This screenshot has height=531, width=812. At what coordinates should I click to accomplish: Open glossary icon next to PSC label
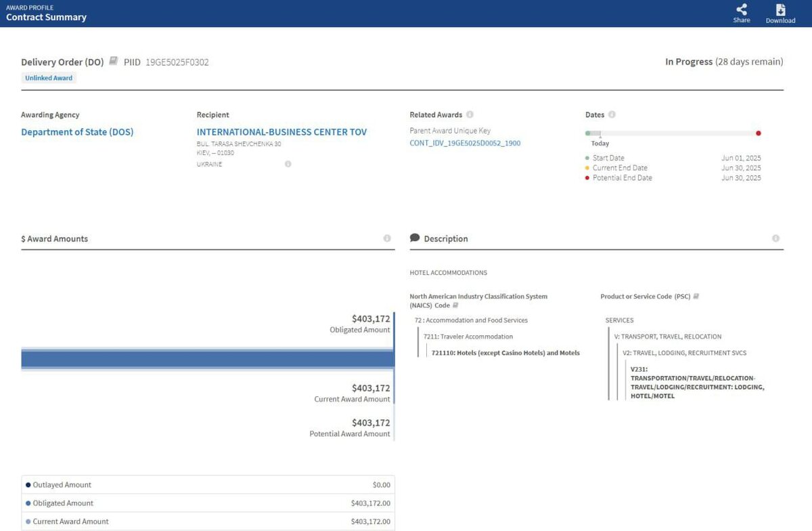pos(696,296)
